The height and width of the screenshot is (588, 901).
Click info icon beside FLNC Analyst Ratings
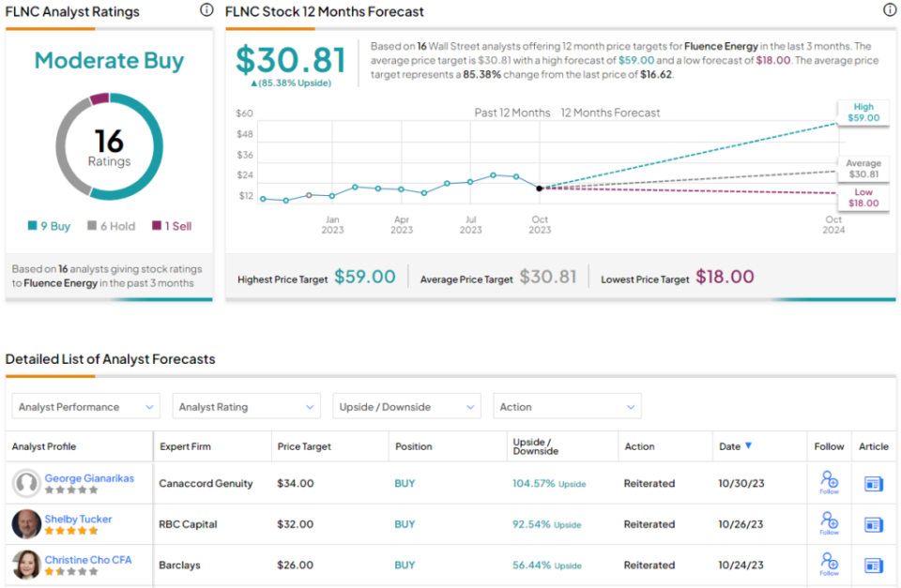pyautogui.click(x=206, y=10)
